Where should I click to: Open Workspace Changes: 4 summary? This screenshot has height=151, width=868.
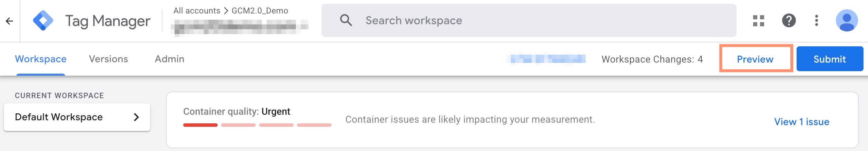coord(652,59)
